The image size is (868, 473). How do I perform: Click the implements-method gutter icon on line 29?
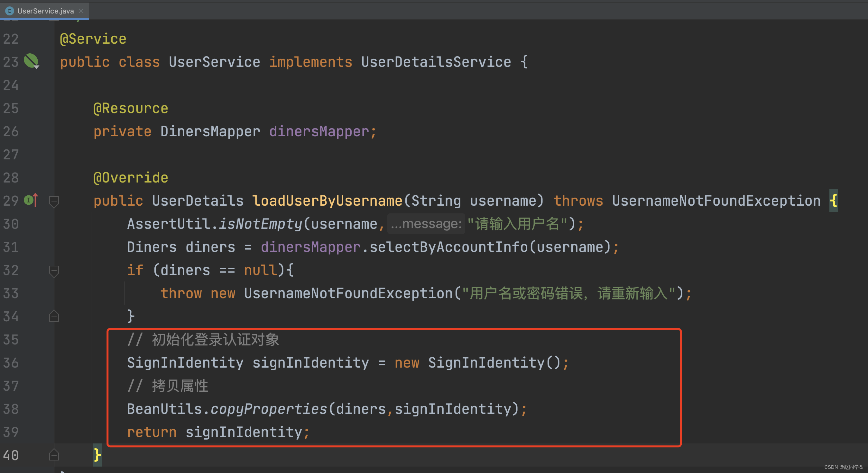31,200
